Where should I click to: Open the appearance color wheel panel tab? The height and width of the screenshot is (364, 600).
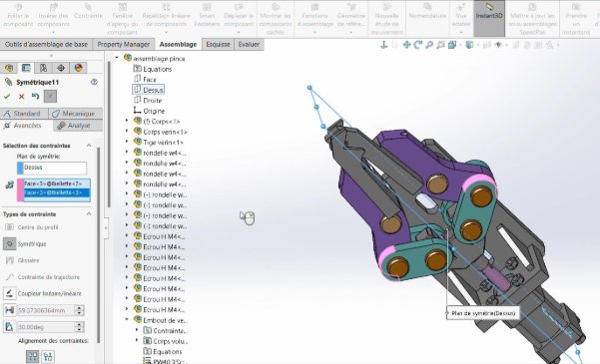pyautogui.click(x=79, y=68)
